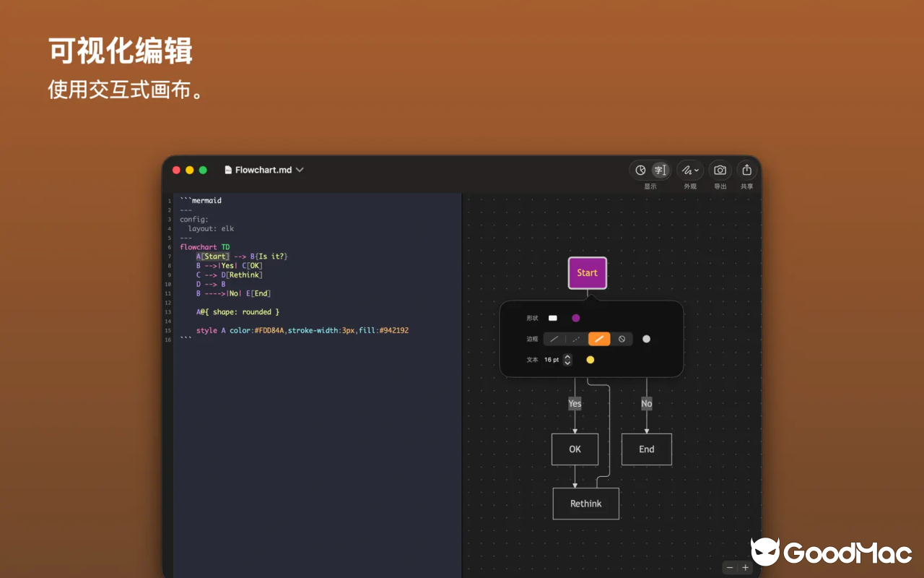The image size is (924, 578).
Task: Click the Yes edge label
Action: [575, 404]
